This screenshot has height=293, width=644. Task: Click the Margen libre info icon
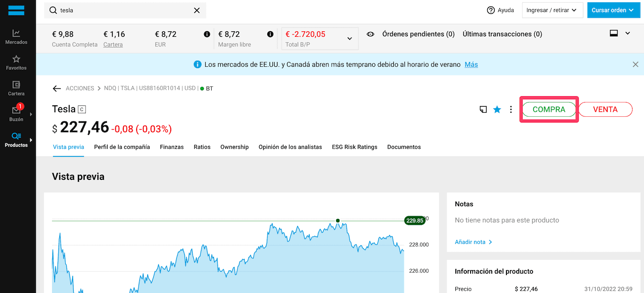[x=270, y=34]
